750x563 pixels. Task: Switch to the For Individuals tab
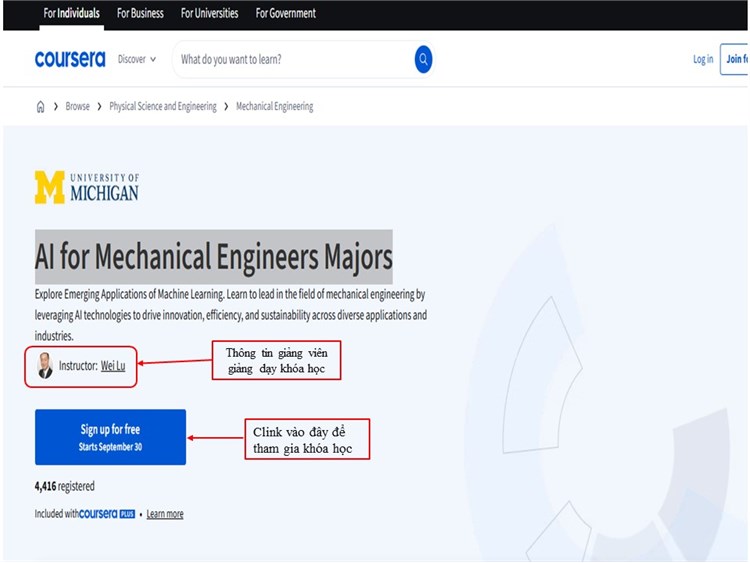point(71,14)
